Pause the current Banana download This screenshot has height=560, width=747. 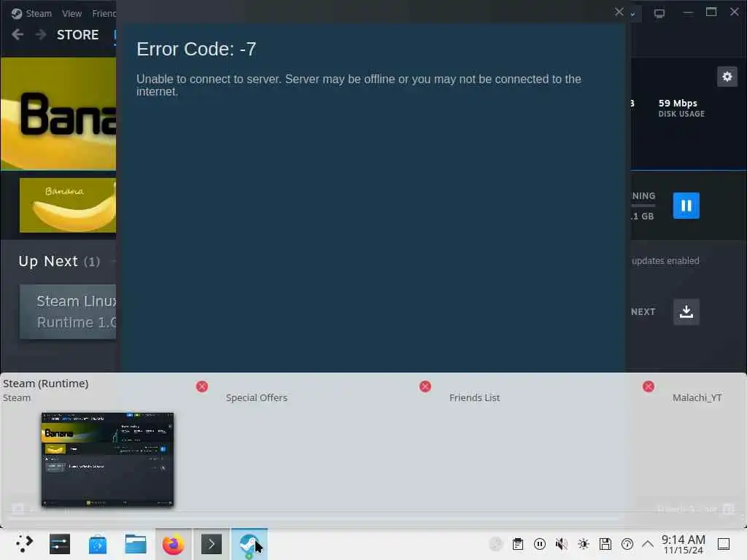(686, 206)
